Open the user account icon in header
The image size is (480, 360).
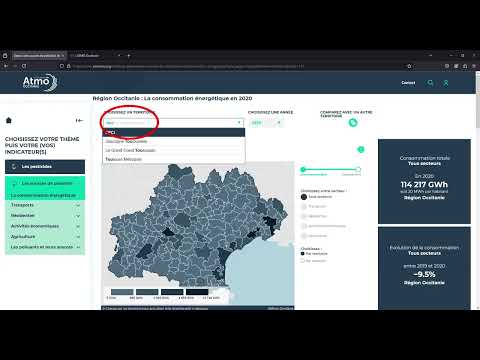446,83
